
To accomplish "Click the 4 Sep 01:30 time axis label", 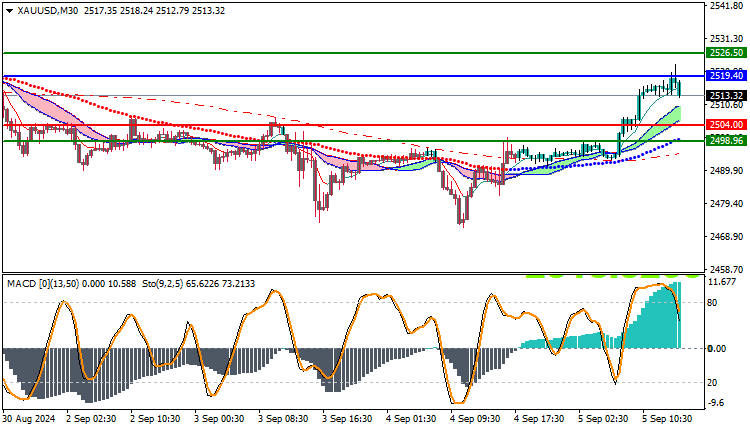I will (x=411, y=419).
